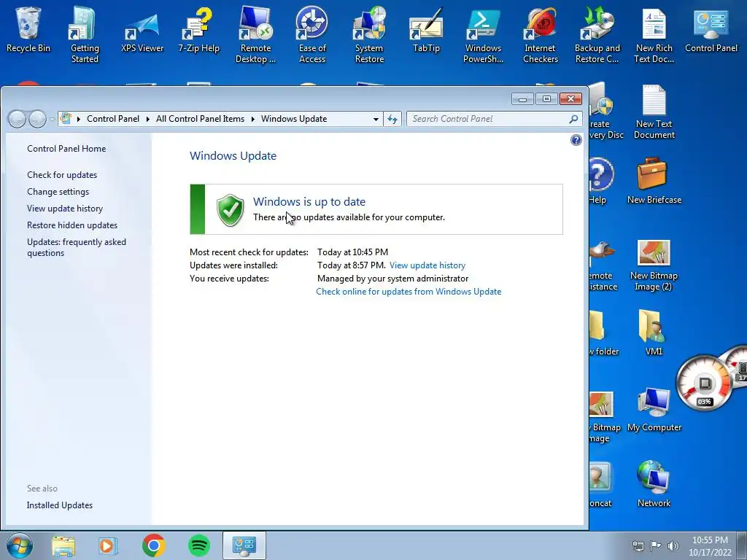Select the New Text Document desktop file
747x560 pixels.
click(654, 112)
